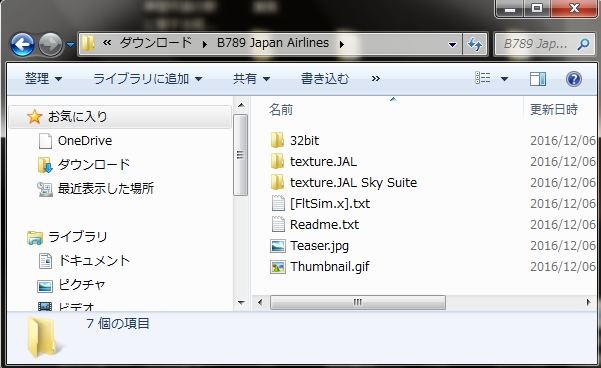Open the ピクチャ library
The width and height of the screenshot is (601, 368).
[82, 285]
